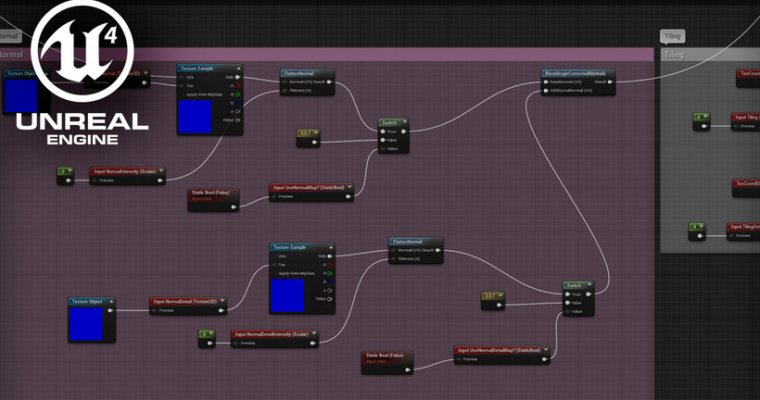This screenshot has height=400, width=760.
Task: Click the Tiling comment bubble label
Action: click(672, 36)
